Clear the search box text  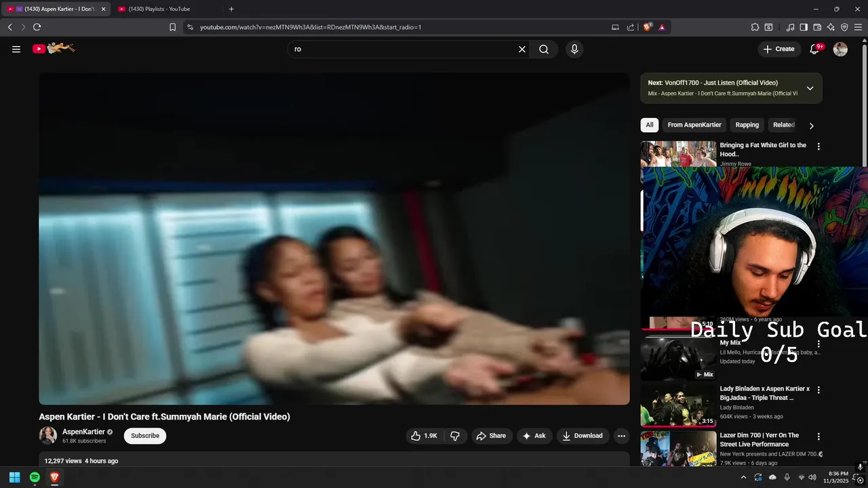click(x=522, y=49)
